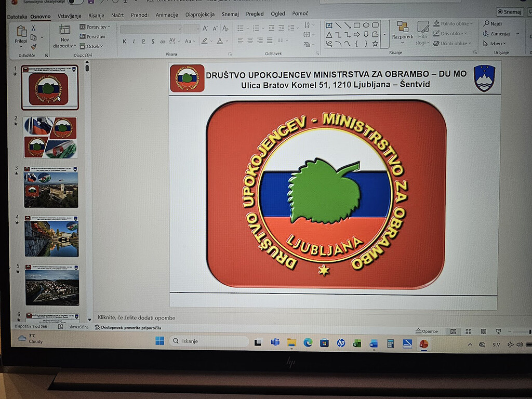
Task: Open Microsoft Edge from taskbar
Action: click(308, 342)
